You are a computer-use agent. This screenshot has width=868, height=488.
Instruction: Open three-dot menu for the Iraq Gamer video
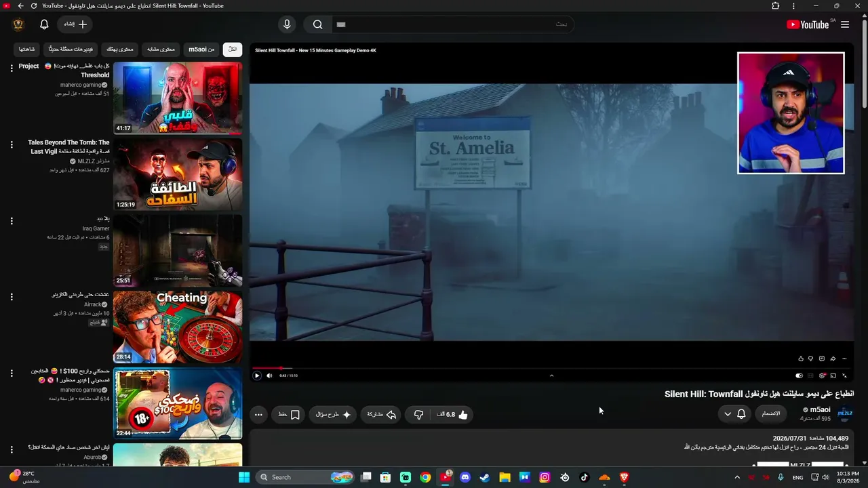tap(12, 221)
